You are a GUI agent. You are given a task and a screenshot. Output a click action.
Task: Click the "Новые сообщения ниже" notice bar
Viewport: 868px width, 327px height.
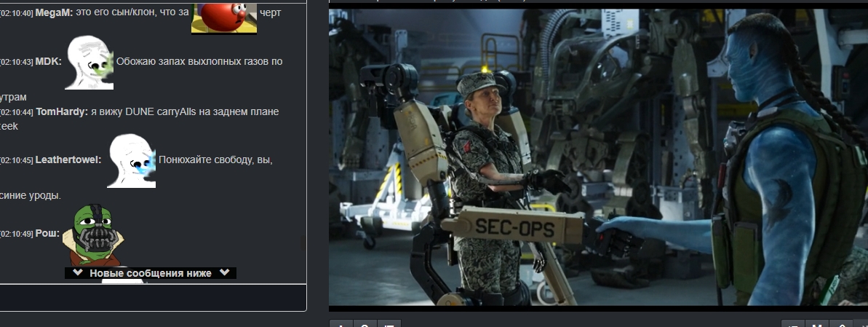(x=151, y=273)
